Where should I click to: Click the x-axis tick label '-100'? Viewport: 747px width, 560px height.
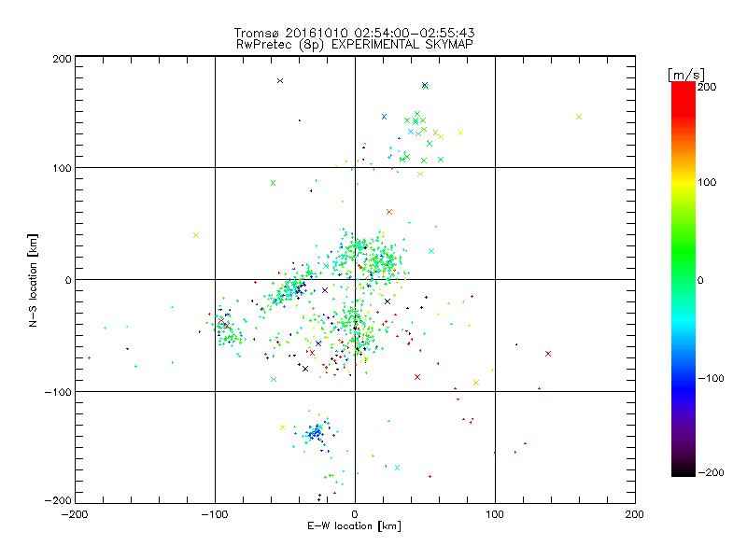pos(215,514)
